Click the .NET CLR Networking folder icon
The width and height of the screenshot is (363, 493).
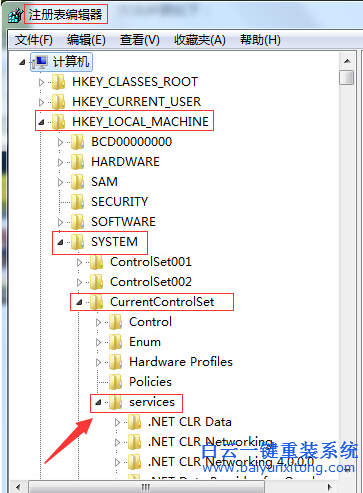tap(135, 442)
